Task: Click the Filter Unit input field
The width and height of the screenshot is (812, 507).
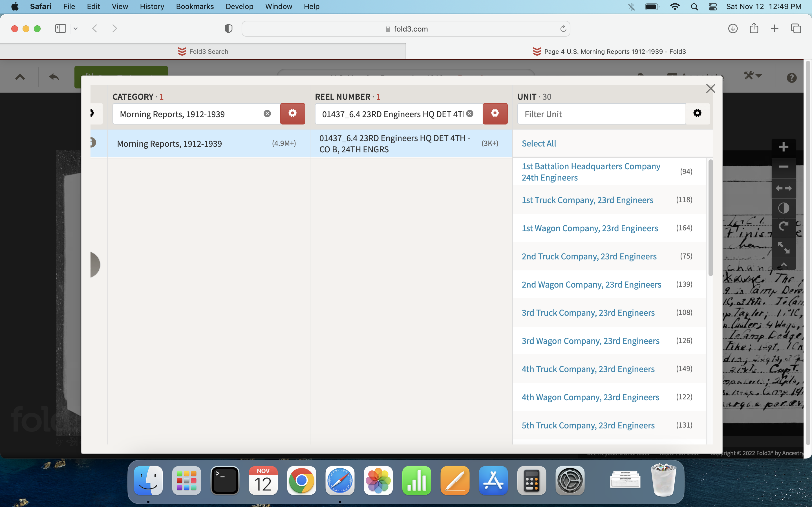Action: pyautogui.click(x=601, y=114)
